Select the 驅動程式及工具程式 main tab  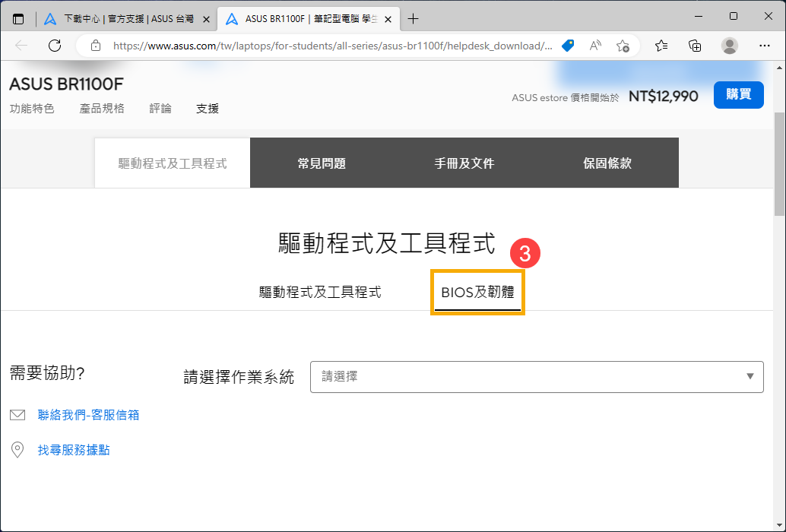pos(173,163)
